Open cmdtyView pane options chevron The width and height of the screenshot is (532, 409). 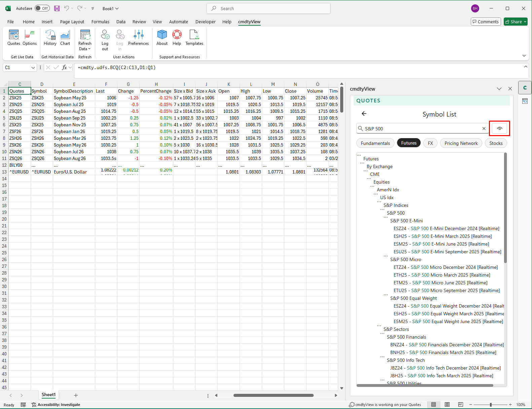point(499,89)
